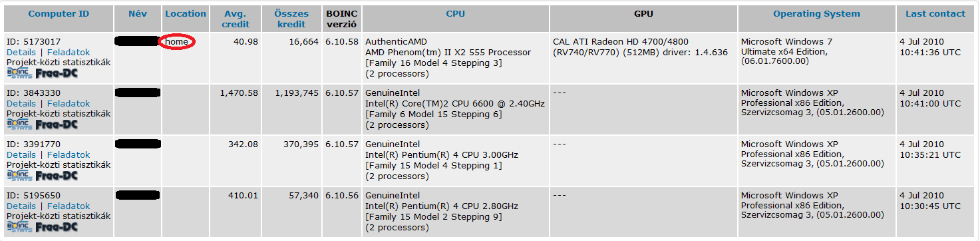980x241 pixels.
Task: Open BOINCstats icon for computer 5173017
Action: point(19,73)
